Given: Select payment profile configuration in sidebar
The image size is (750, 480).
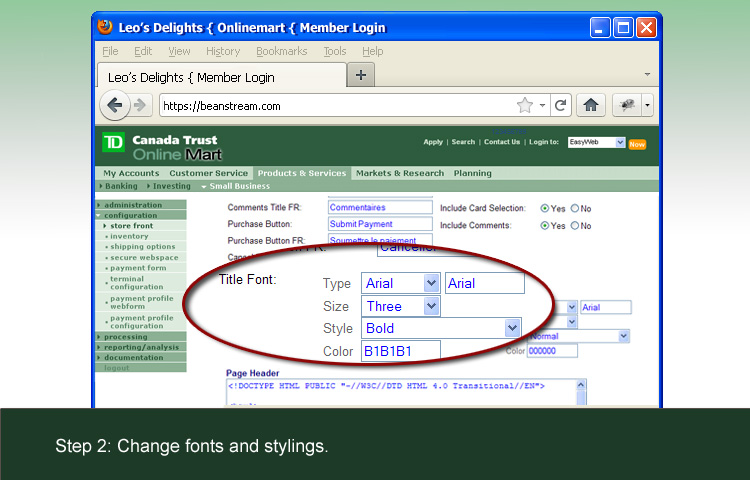Looking at the screenshot, I should click(142, 322).
